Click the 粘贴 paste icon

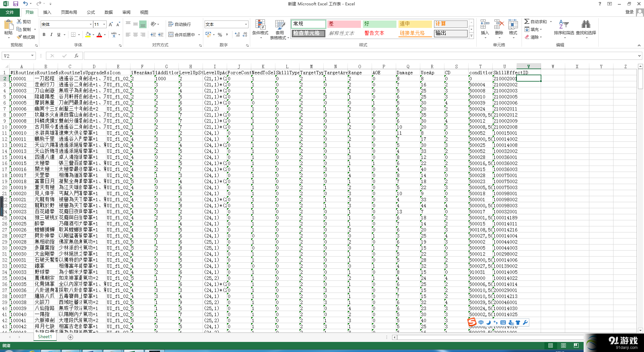(x=8, y=25)
